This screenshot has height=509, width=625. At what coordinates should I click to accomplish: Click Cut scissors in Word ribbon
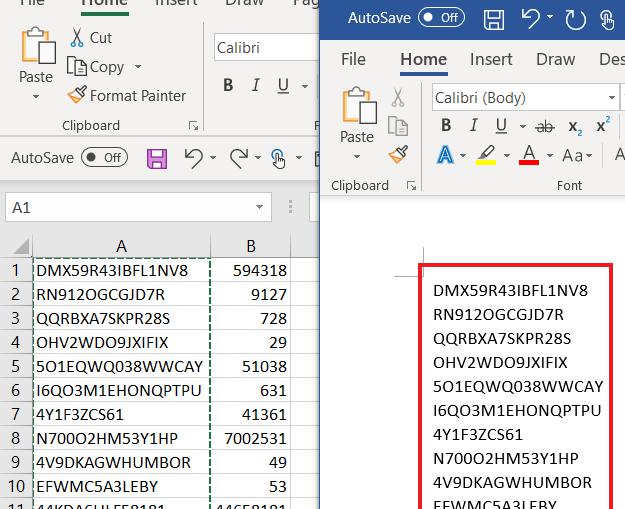398,98
